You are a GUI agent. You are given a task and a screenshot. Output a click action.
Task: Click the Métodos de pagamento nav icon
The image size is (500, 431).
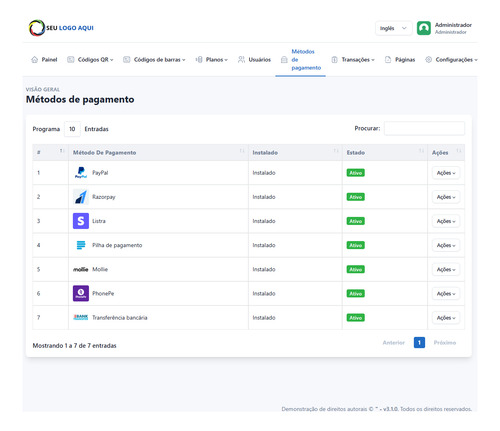pos(284,60)
